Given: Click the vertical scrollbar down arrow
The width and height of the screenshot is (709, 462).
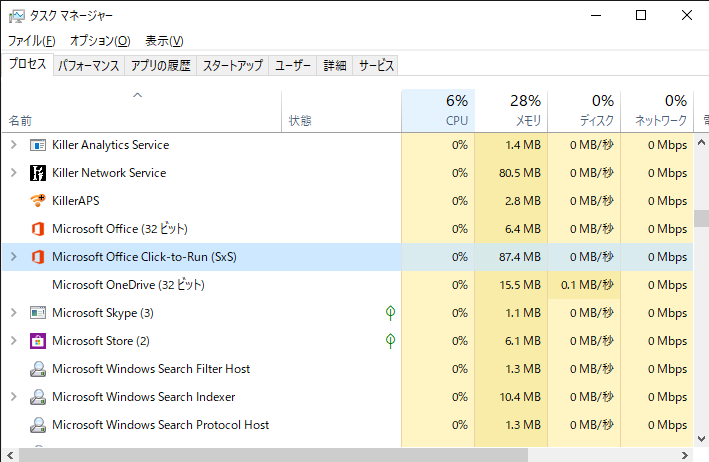Looking at the screenshot, I should [701, 439].
